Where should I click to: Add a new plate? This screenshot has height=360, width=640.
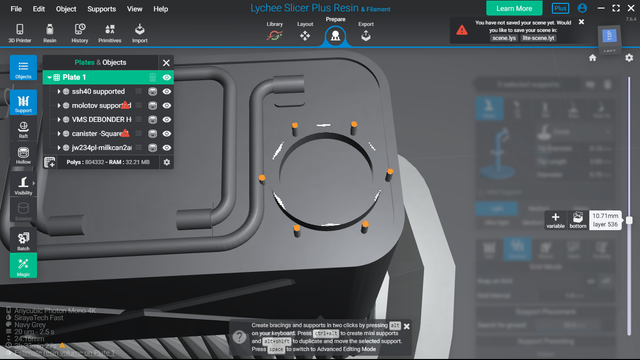50,162
